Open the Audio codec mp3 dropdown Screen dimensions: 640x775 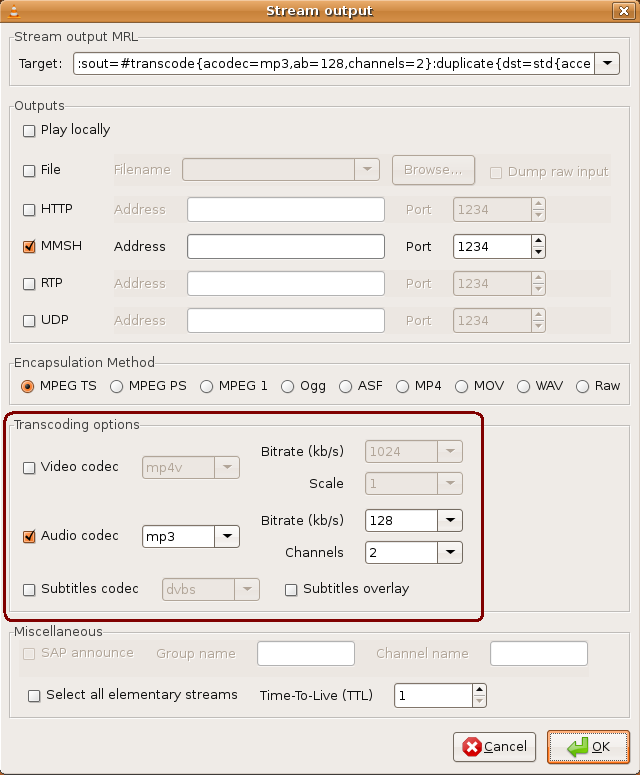pos(227,536)
